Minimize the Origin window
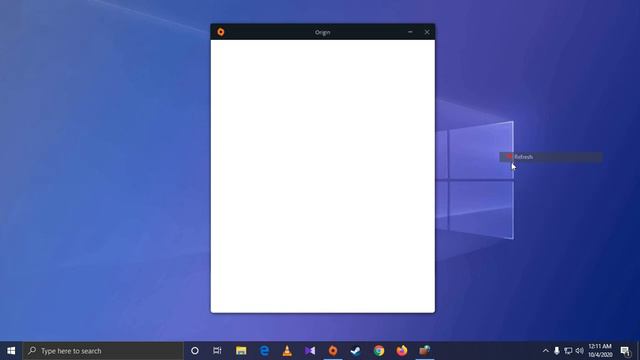This screenshot has height=360, width=640. point(410,32)
